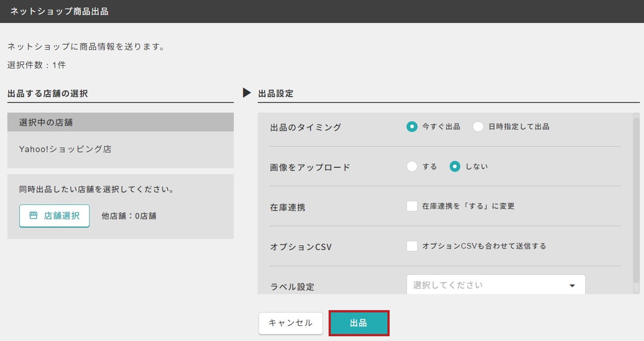Click the 出品設定 panel scrollbar
This screenshot has width=644, height=341.
click(636, 200)
